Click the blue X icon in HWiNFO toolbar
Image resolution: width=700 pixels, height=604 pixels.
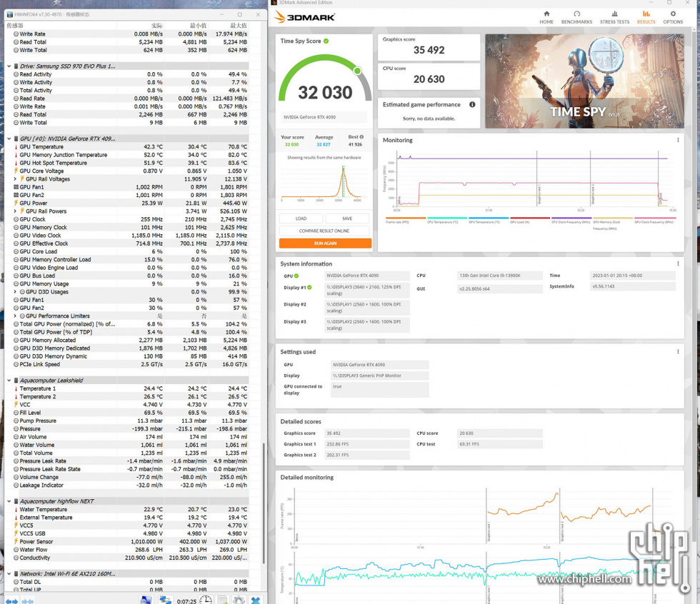[x=256, y=600]
